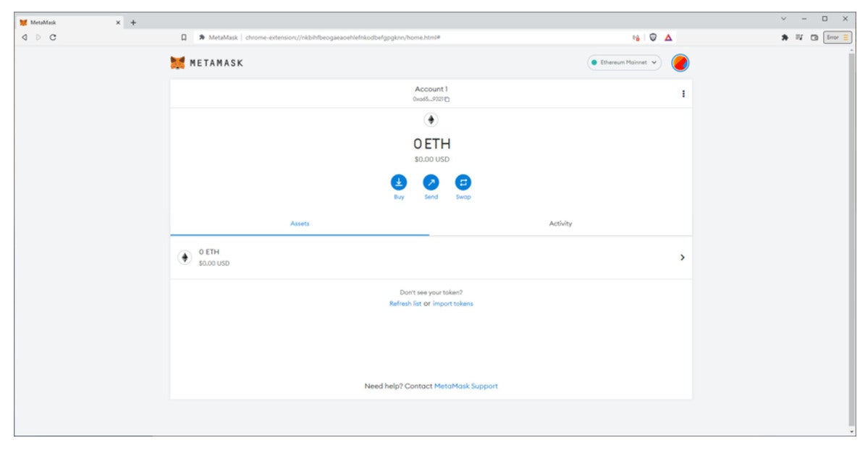Bookmark this page with bookmark icon

pyautogui.click(x=184, y=37)
